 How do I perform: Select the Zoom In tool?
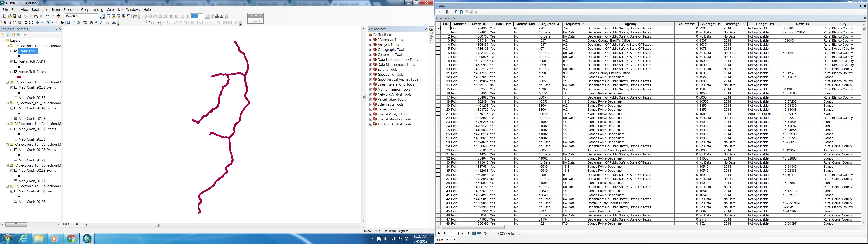tap(4, 23)
